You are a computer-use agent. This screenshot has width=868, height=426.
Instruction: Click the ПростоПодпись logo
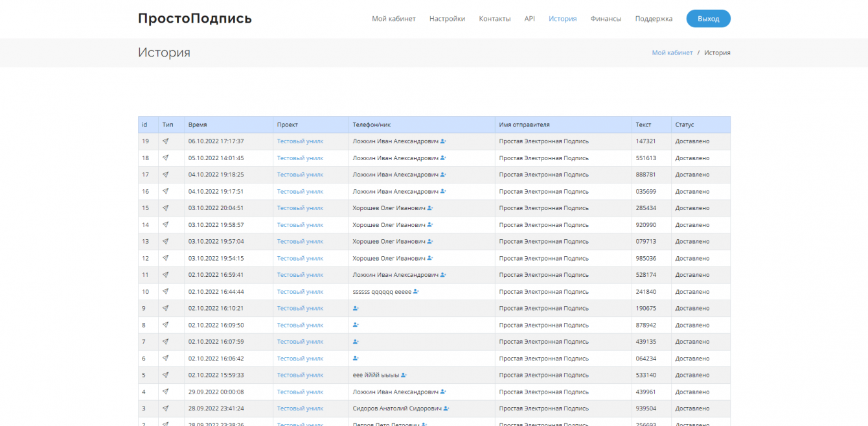195,18
